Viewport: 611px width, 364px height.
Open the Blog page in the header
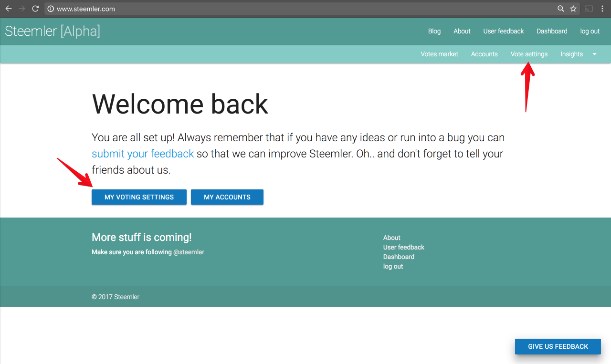pyautogui.click(x=434, y=31)
